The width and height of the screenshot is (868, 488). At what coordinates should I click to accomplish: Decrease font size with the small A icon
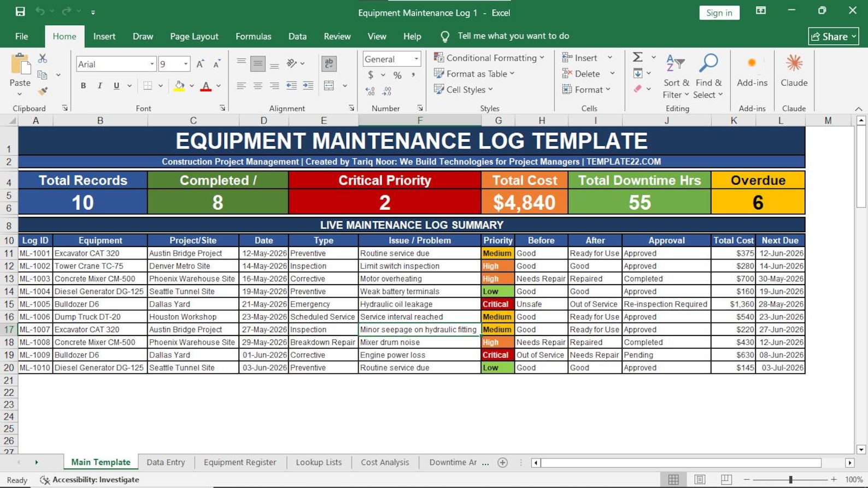[217, 64]
